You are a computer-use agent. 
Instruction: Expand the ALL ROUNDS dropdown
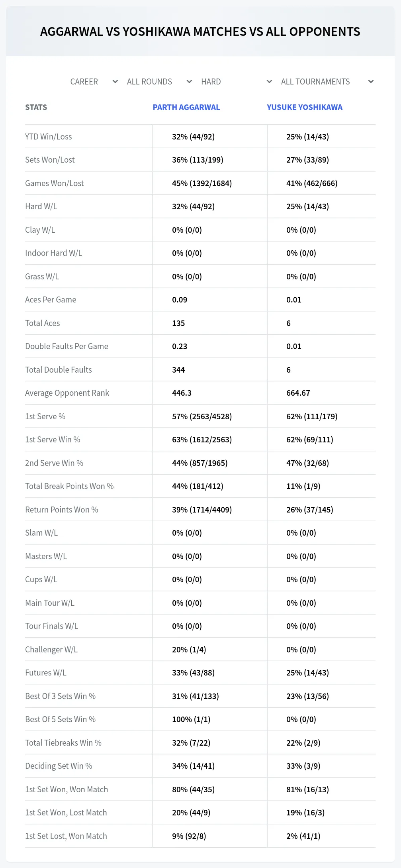coord(159,82)
